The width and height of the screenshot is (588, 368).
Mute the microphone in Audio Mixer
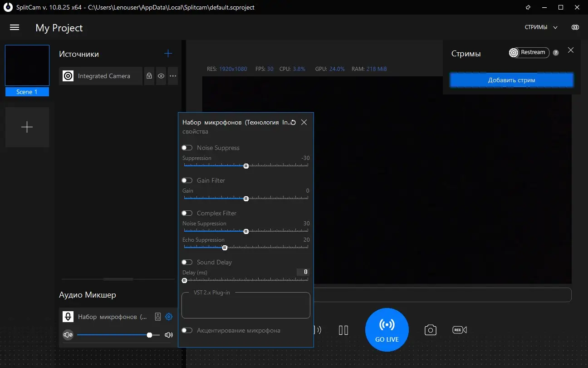[68, 335]
